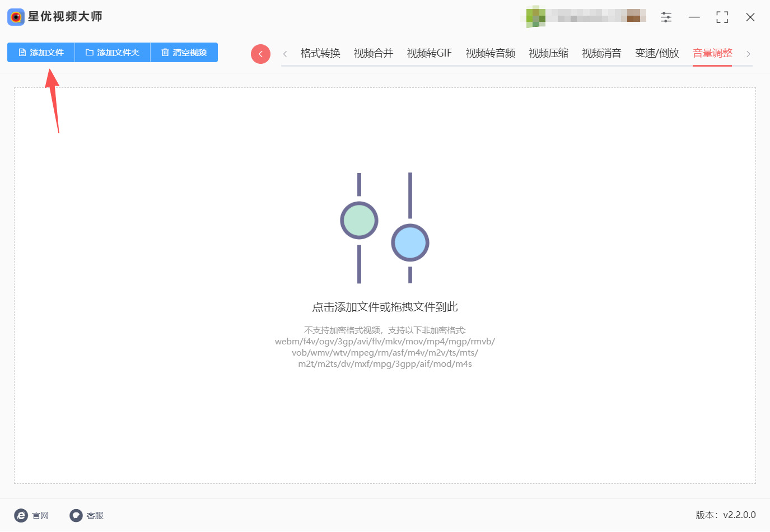Minimize the application window
Viewport: 770px width, 532px height.
[x=694, y=17]
